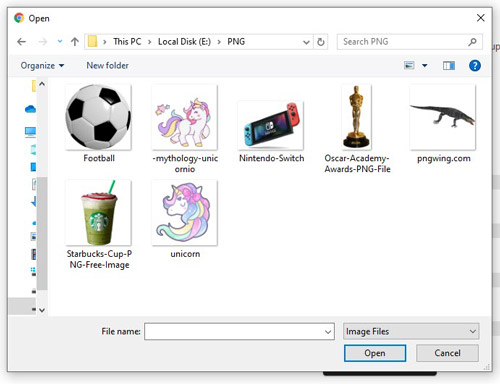Screen dimensions: 500x384
Task: Select the Football image thumbnail
Action: tap(98, 117)
